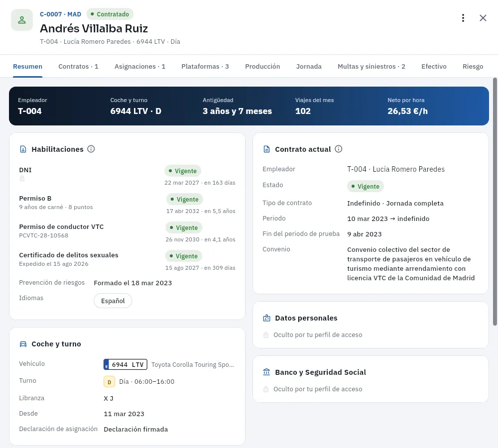Show info tooltip next to Habilitaciones

click(91, 149)
